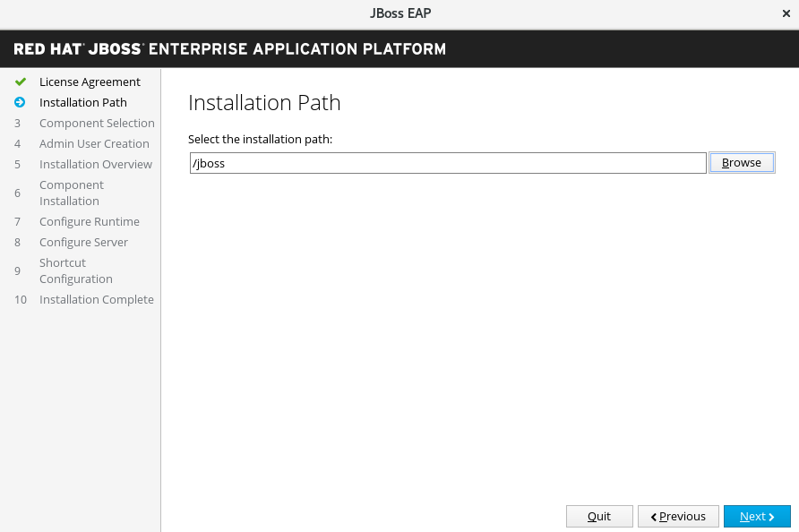Jump to Installation Overview step

tap(96, 165)
